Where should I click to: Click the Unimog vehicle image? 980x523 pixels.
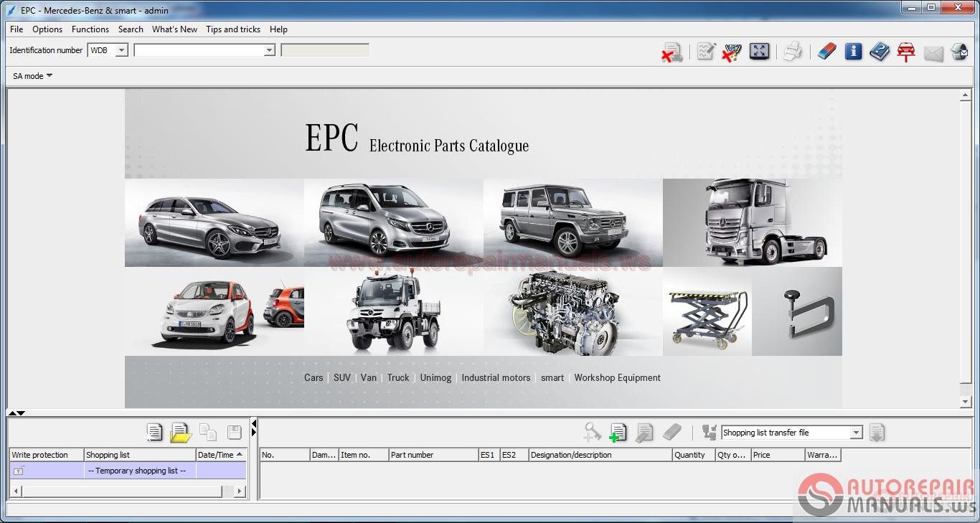(394, 312)
